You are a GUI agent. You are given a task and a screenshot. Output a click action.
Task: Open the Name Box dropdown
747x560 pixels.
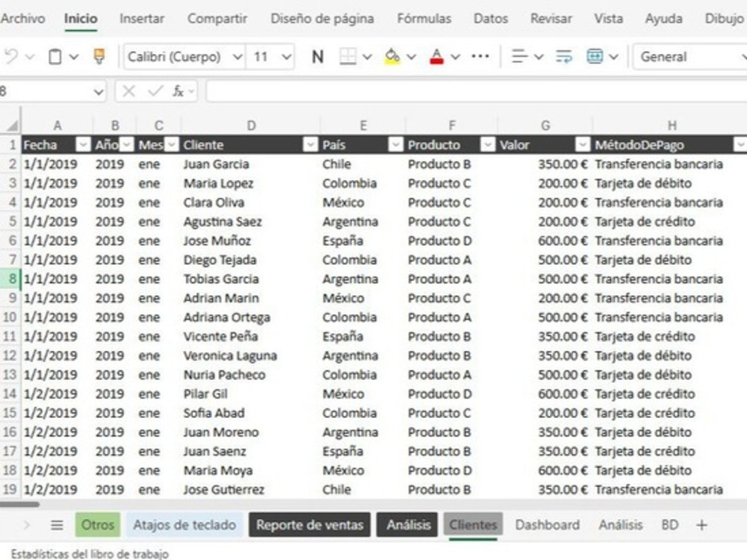99,91
